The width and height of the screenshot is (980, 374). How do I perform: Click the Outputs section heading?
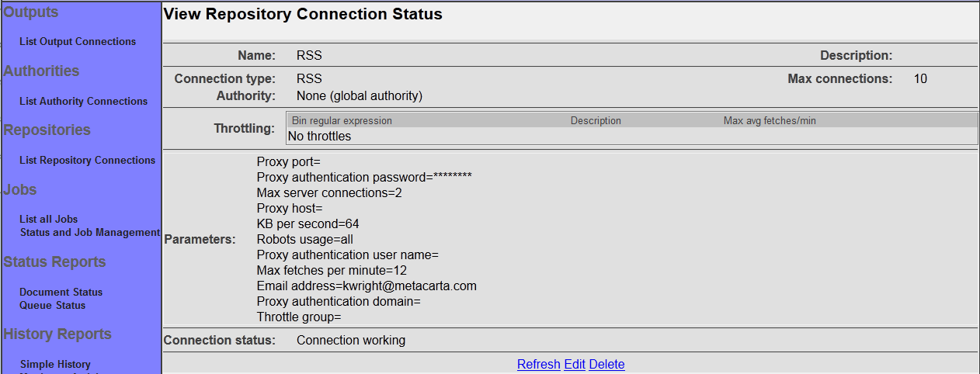(31, 12)
